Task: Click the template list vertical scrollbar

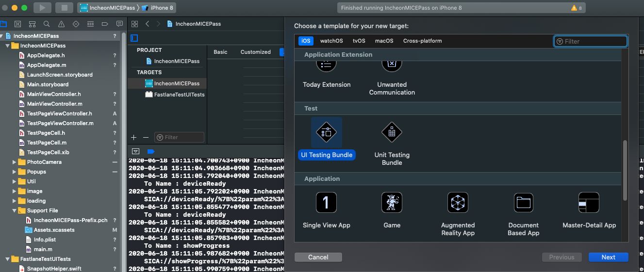Action: pos(625,170)
